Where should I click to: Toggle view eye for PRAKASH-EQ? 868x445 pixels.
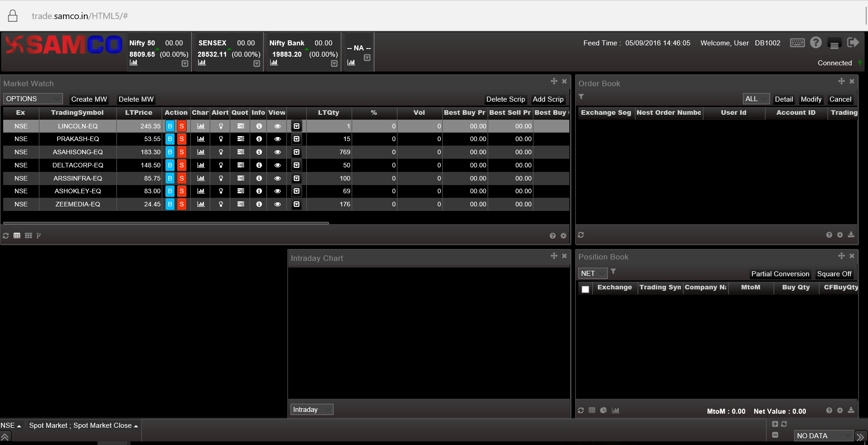(277, 139)
